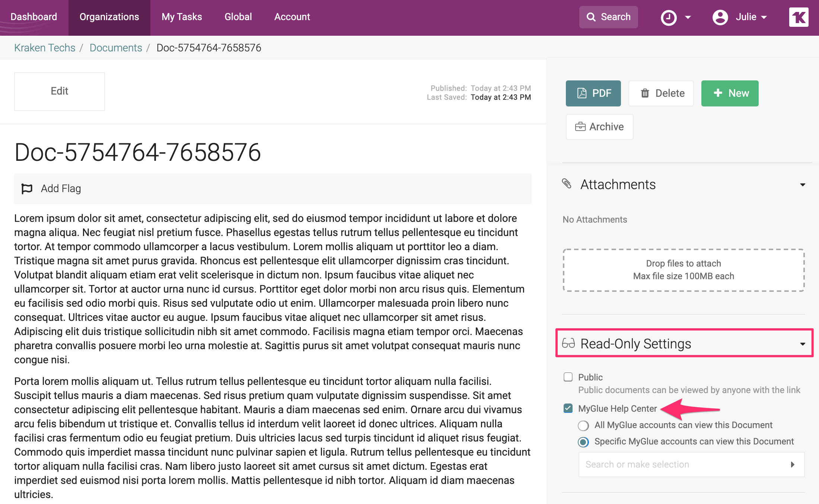Click the Julie user avatar icon
This screenshot has height=504, width=819.
point(720,17)
